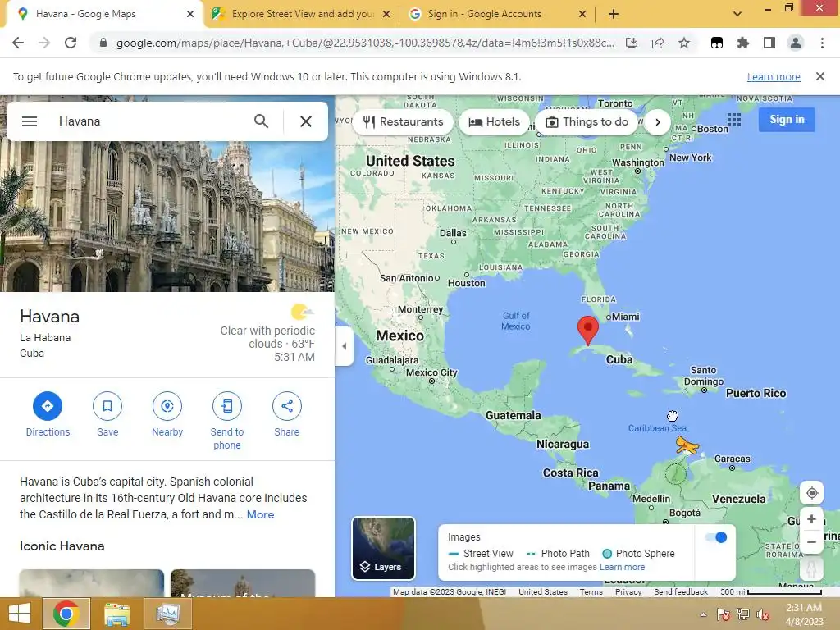Open Chrome three-dot menu
The image size is (840, 630).
point(822,43)
